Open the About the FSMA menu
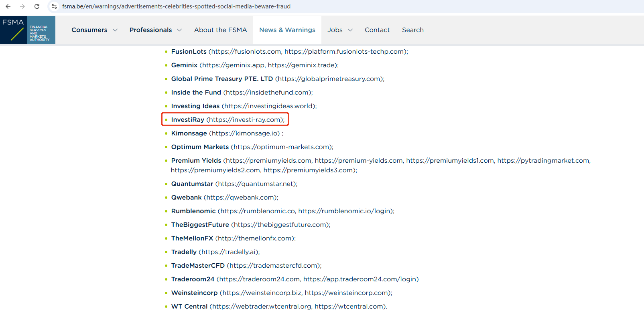Screen dimensions: 644x313 (x=220, y=30)
